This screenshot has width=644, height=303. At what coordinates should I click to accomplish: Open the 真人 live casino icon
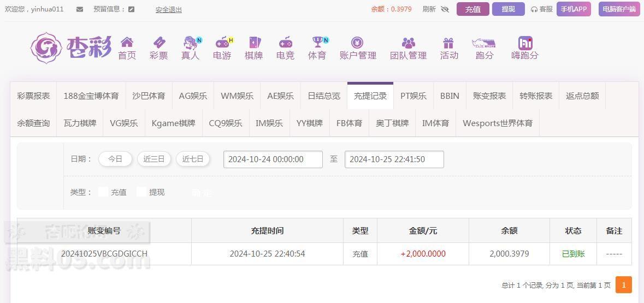[191, 42]
